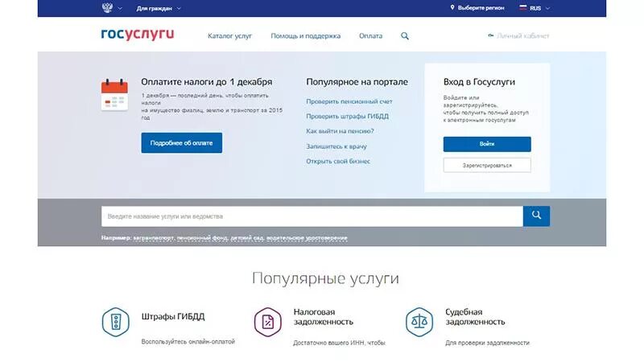
Task: Click the tax document Налоговая задолженность icon
Action: pos(267,323)
